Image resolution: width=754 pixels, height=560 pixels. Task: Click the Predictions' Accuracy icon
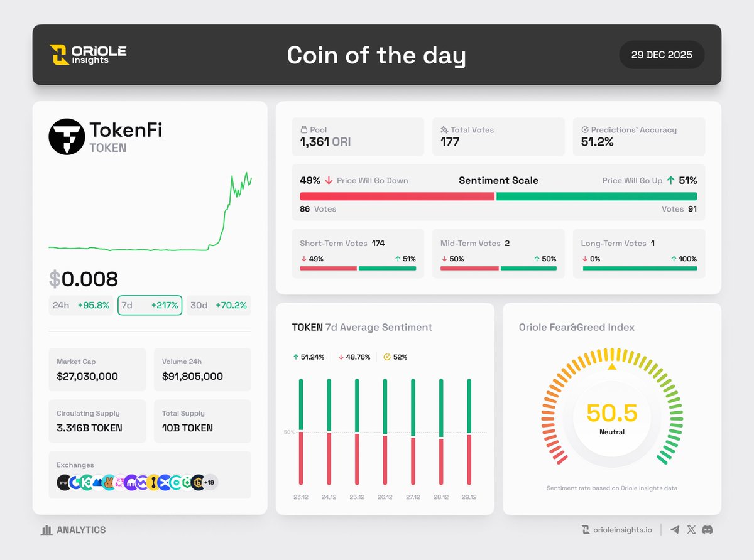pyautogui.click(x=585, y=130)
